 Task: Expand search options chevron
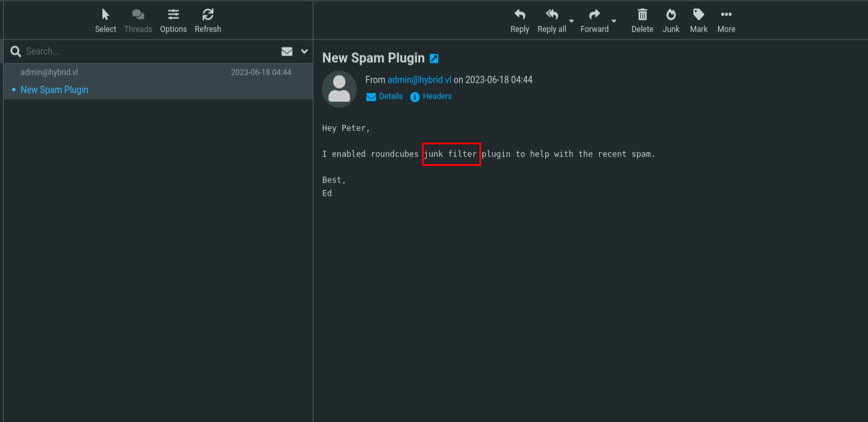[304, 51]
